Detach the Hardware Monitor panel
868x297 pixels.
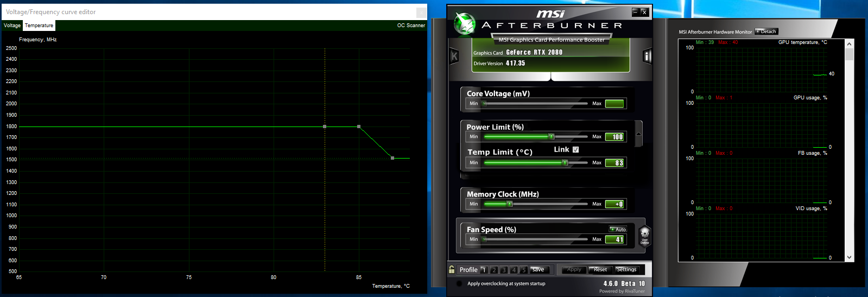point(766,31)
